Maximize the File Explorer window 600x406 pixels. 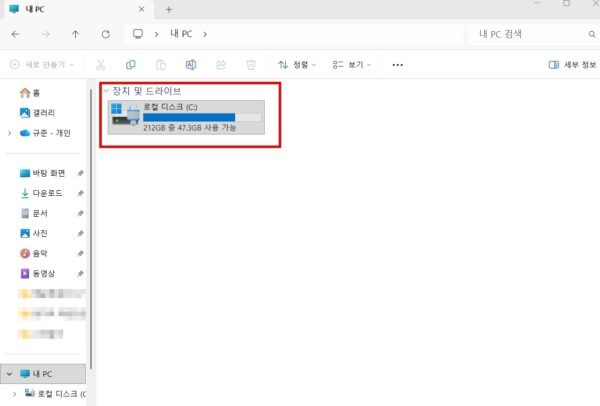(566, 3)
